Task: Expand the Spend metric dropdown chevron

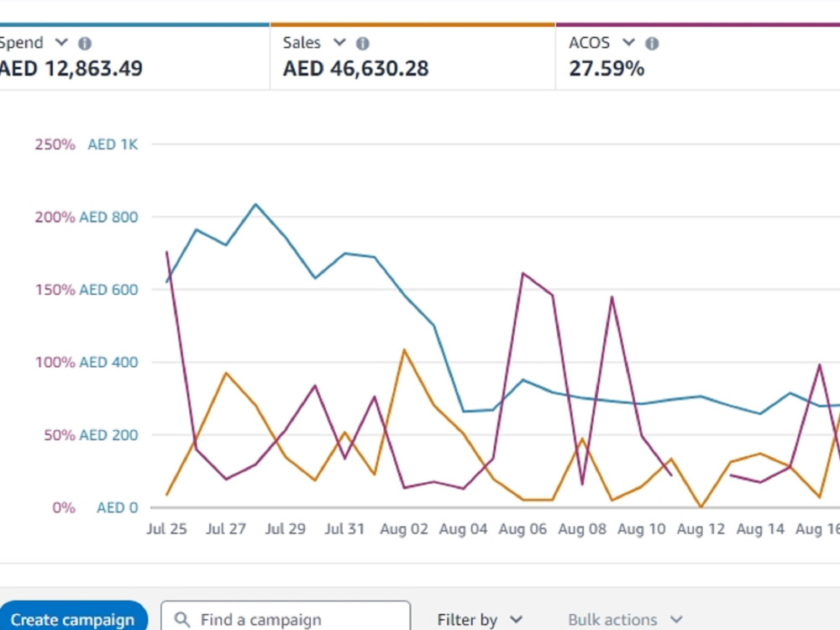Action: coord(61,42)
